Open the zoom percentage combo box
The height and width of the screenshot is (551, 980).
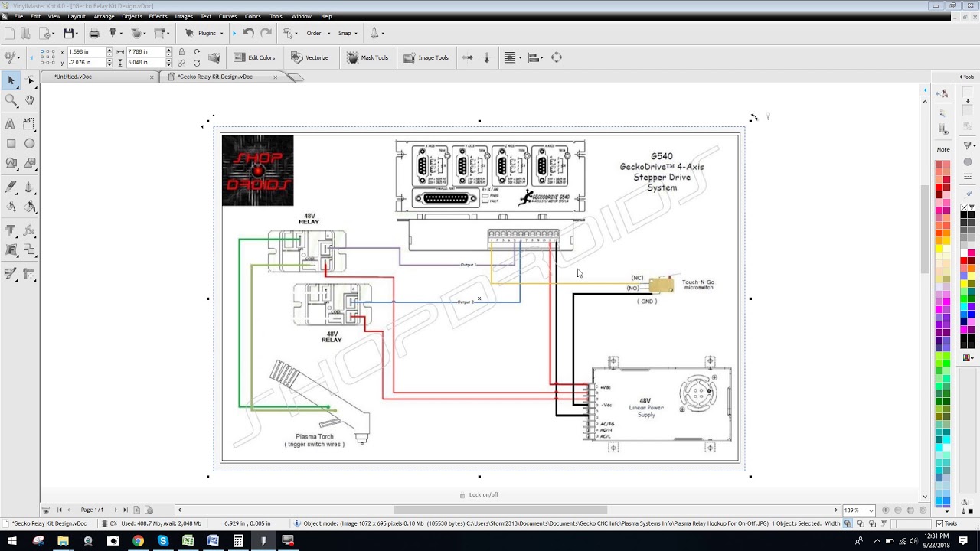(x=858, y=510)
